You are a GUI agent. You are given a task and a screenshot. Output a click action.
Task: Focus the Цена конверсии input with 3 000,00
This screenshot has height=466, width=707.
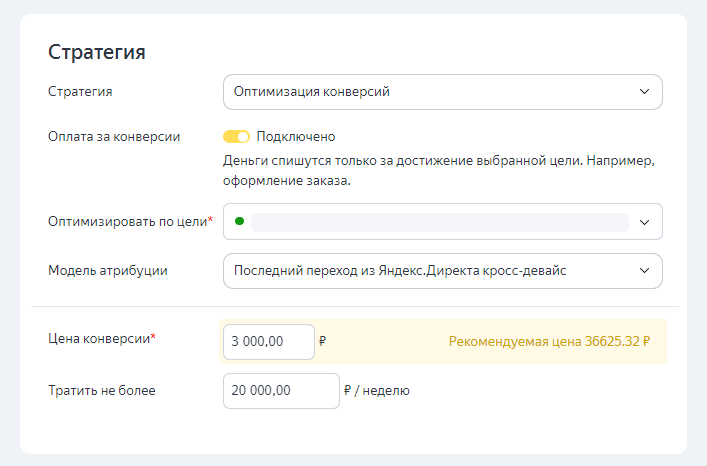click(268, 341)
